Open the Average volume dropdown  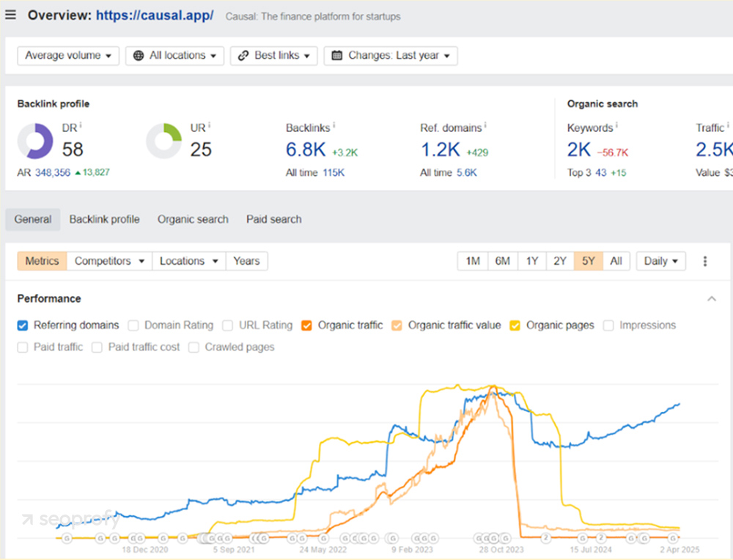(68, 56)
